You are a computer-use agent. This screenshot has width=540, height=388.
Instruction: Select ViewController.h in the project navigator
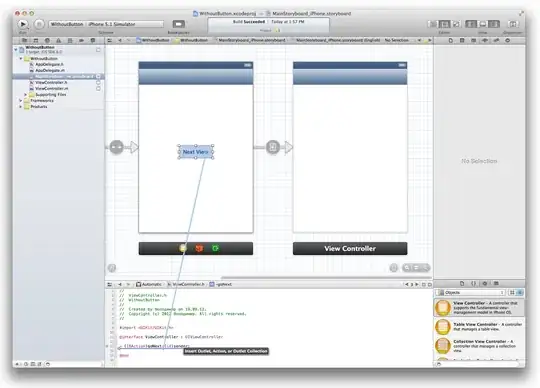pos(51,83)
